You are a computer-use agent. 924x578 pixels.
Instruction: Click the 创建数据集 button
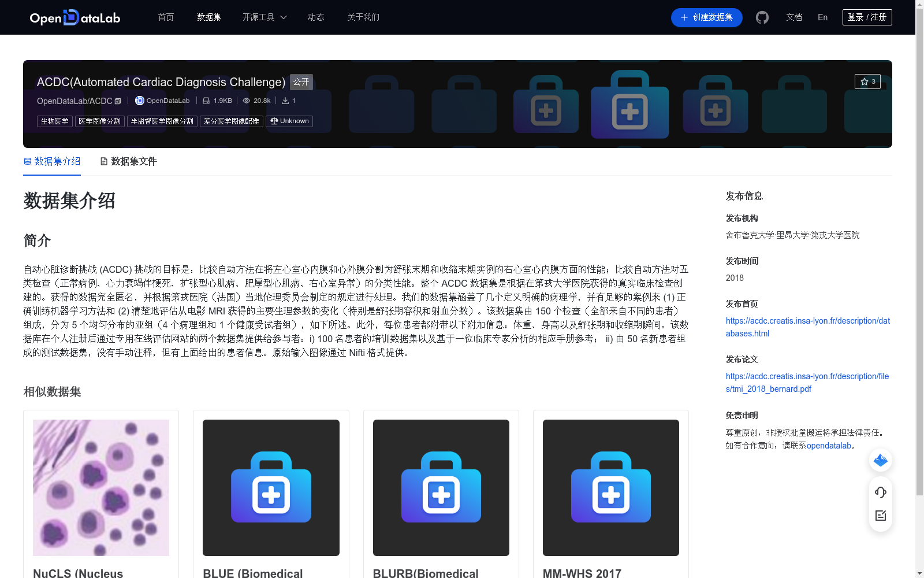[707, 17]
